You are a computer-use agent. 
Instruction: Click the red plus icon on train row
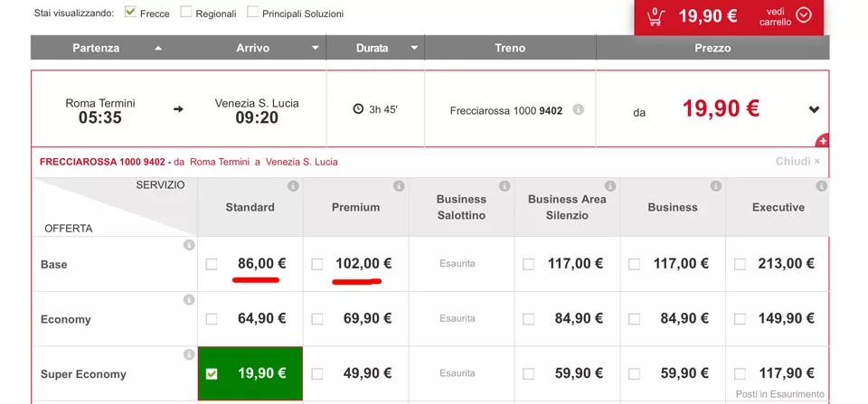[x=823, y=141]
